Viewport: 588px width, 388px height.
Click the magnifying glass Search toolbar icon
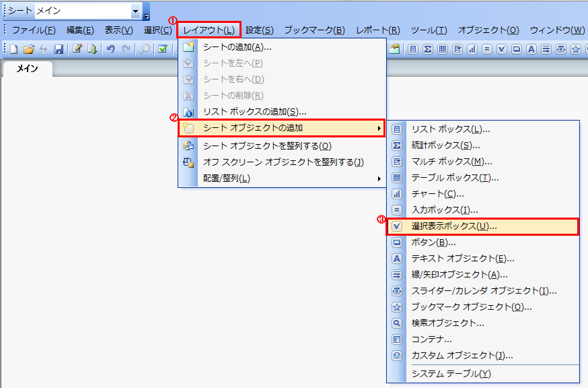(145, 49)
